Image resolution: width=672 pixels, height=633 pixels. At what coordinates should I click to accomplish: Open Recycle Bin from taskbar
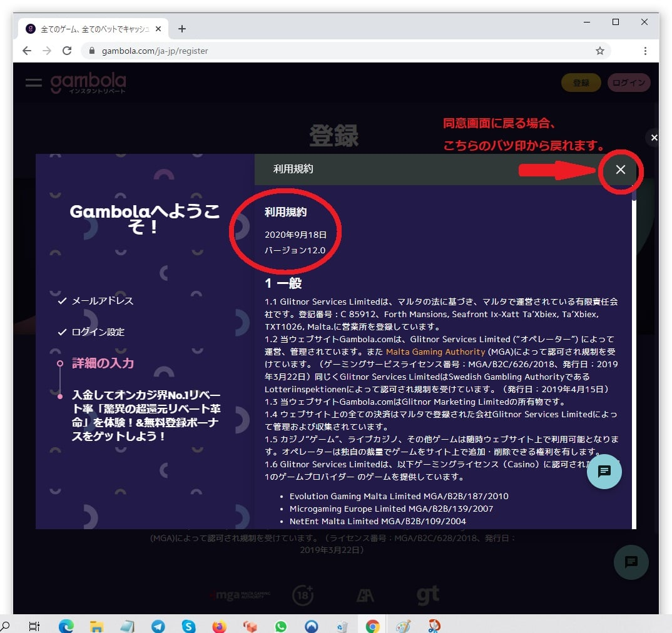[342, 626]
